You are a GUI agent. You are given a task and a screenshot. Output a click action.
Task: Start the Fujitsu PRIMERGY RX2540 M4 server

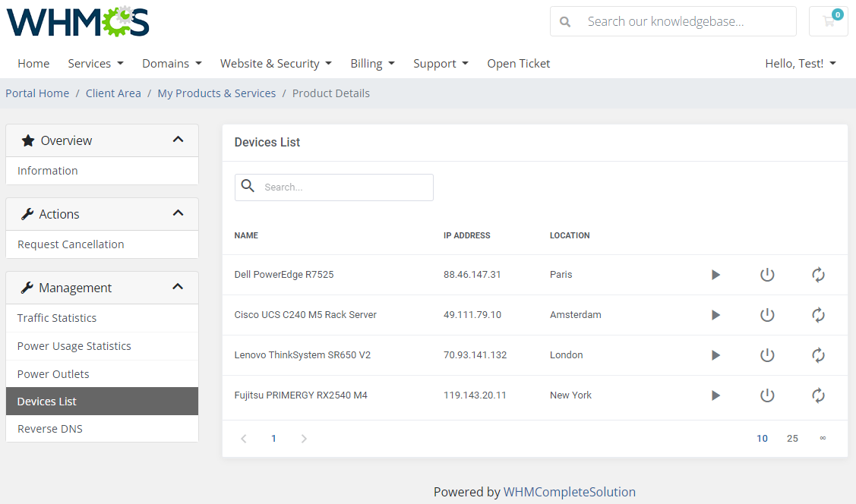(715, 395)
